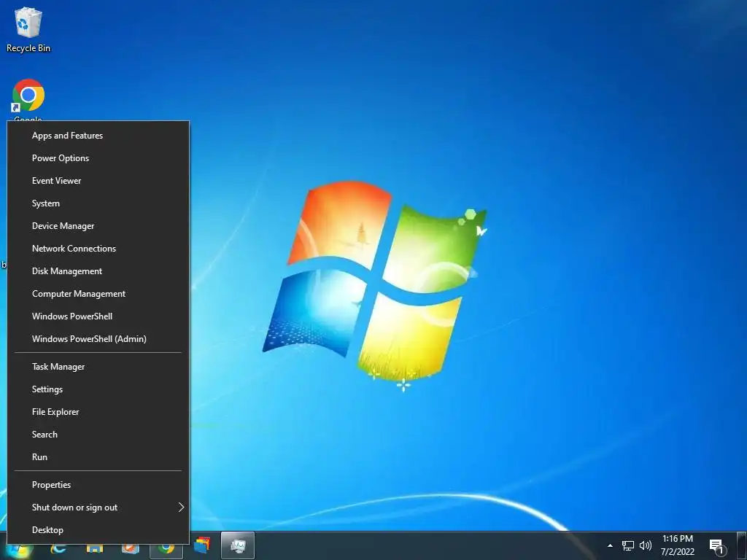Open the volume speaker tray icon
747x560 pixels.
[x=645, y=545]
